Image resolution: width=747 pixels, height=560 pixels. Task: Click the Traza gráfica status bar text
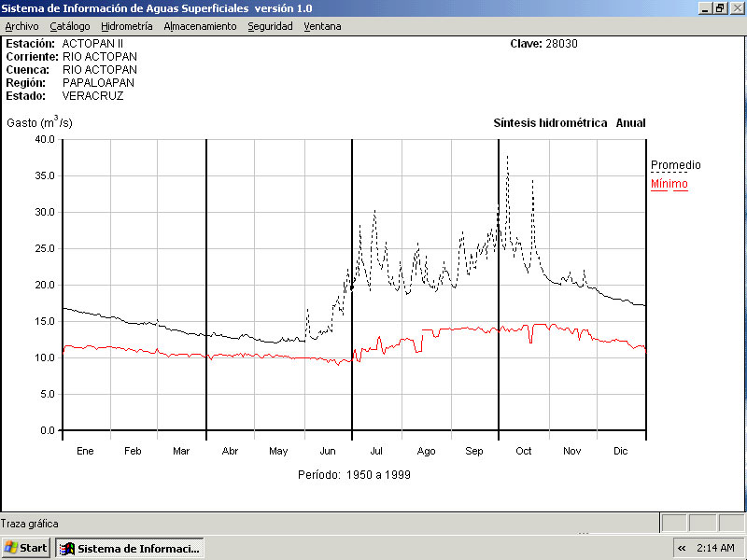coord(30,524)
